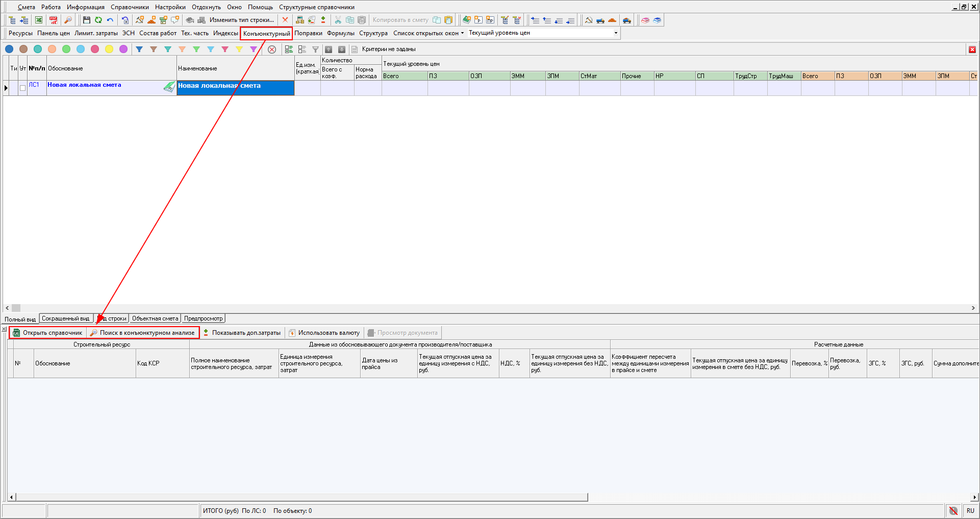
Task: Click the Открыть справочник button
Action: (x=48, y=333)
